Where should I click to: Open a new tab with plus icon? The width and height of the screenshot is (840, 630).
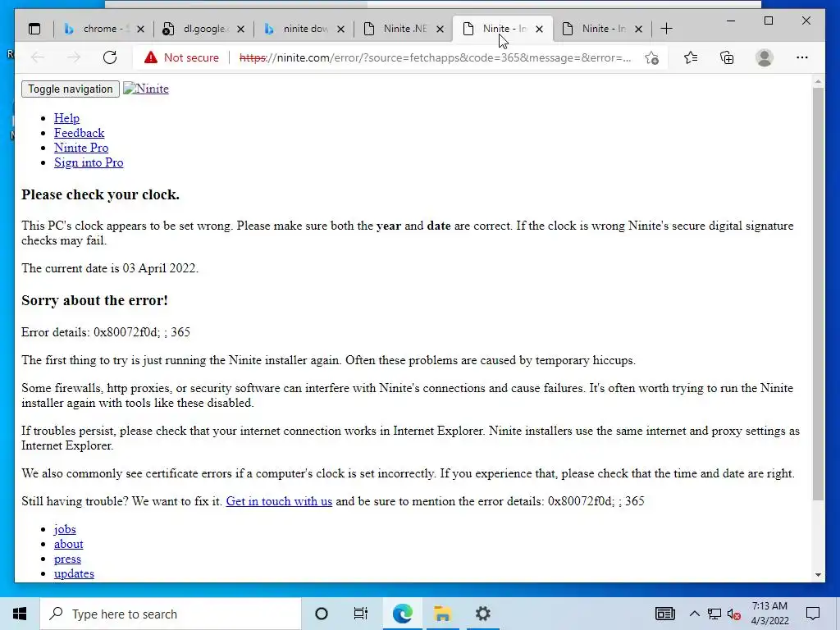pyautogui.click(x=666, y=29)
